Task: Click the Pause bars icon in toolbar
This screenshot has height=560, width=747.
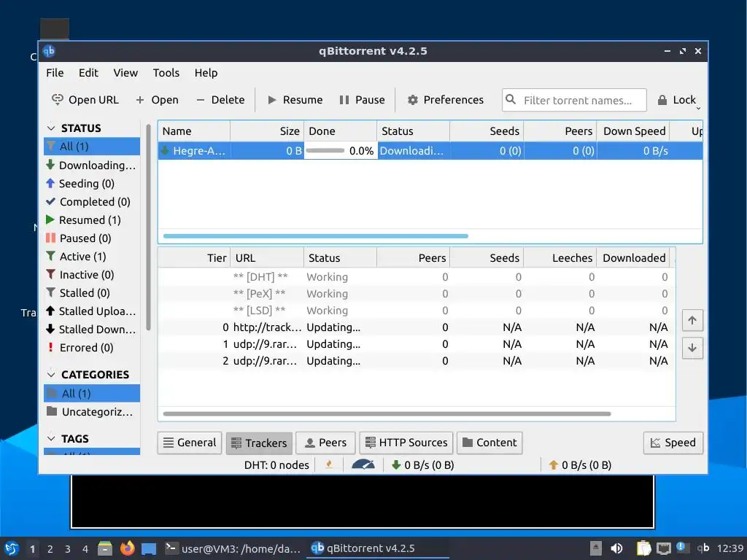Action: pos(344,100)
